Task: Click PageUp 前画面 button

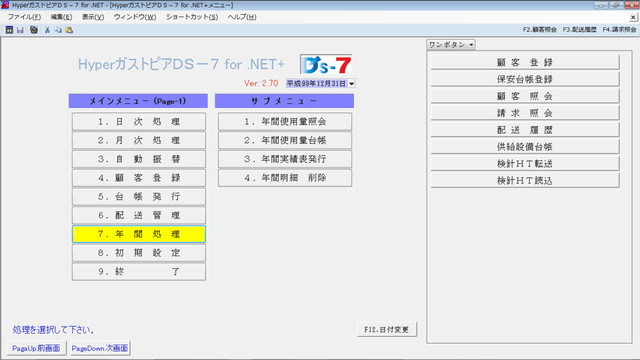Action: (36, 348)
